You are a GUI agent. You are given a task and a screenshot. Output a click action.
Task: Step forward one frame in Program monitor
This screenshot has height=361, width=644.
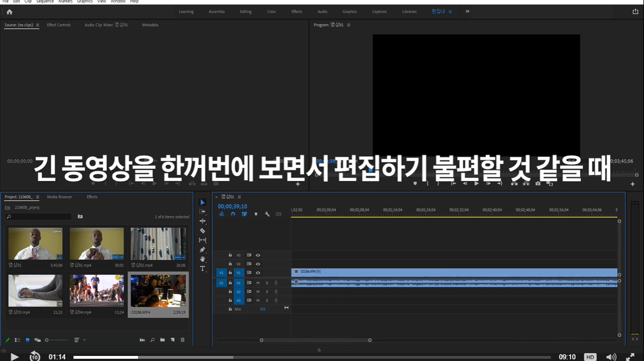pos(489,183)
